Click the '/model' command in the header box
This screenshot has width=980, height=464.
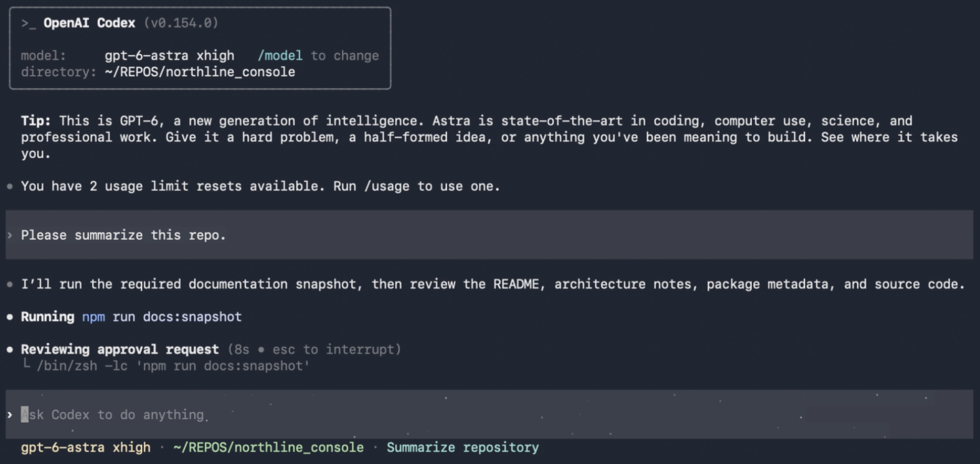[280, 55]
